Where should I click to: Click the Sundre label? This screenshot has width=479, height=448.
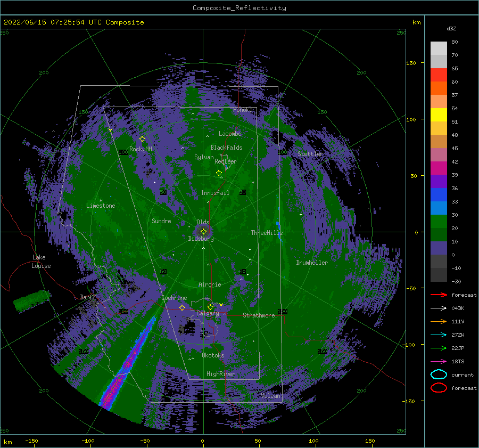click(161, 221)
